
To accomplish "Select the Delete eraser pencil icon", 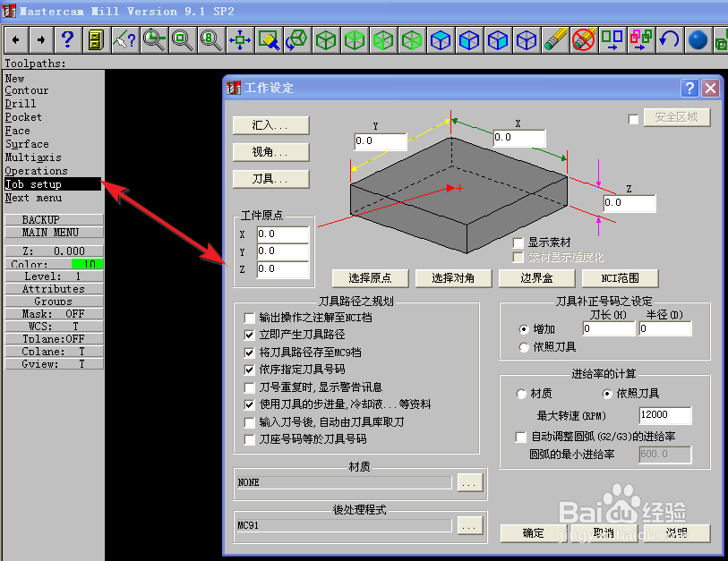I will (x=556, y=40).
